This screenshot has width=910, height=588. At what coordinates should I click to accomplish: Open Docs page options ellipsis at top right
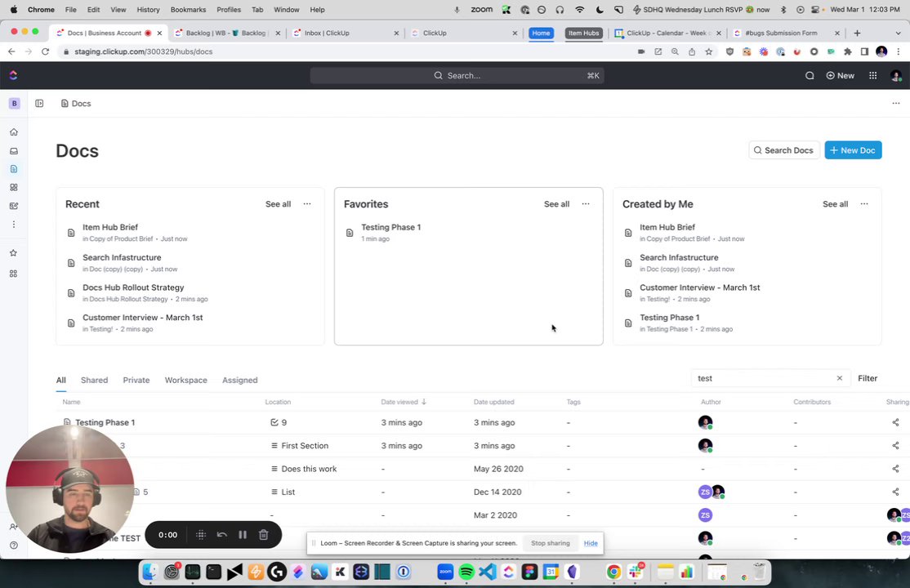click(896, 104)
